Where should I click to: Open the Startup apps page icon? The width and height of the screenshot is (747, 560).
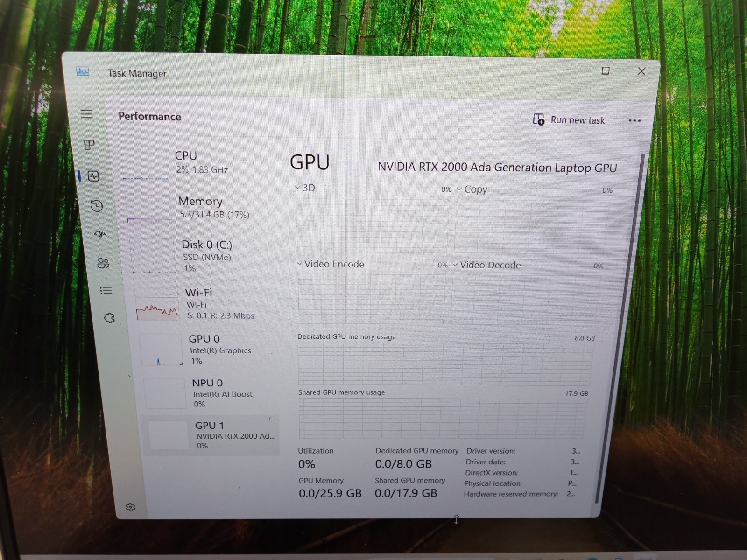(100, 234)
